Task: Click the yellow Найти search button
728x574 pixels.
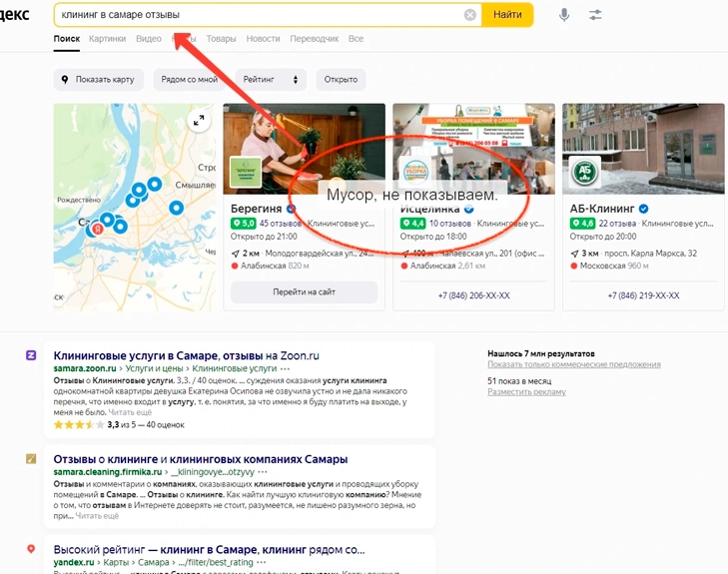Action: click(x=507, y=14)
